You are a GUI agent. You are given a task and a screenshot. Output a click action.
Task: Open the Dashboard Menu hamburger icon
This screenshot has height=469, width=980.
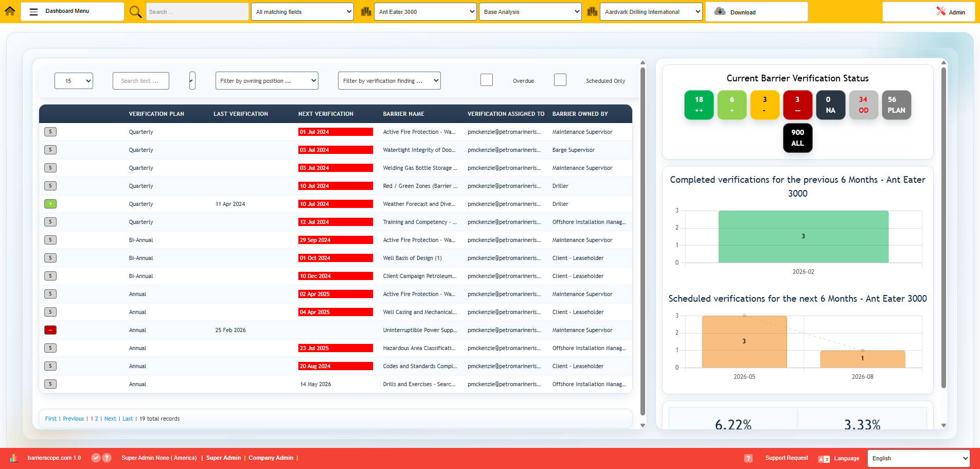point(33,11)
